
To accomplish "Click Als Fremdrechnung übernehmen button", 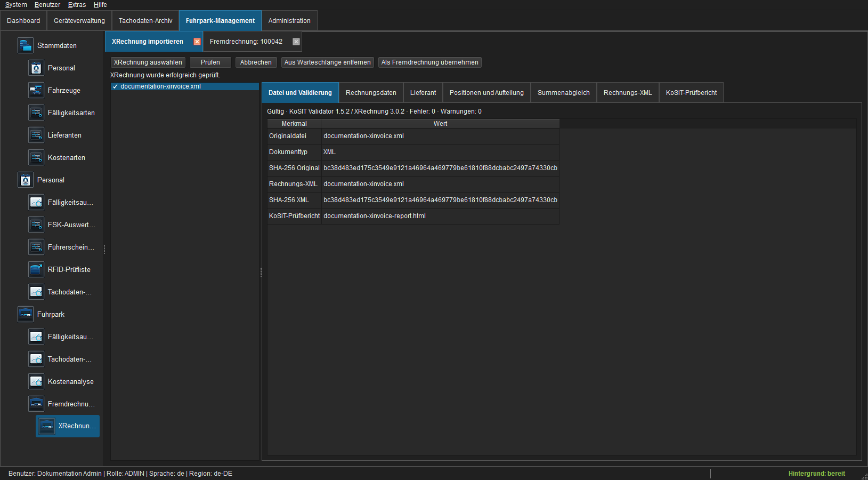I will (430, 62).
